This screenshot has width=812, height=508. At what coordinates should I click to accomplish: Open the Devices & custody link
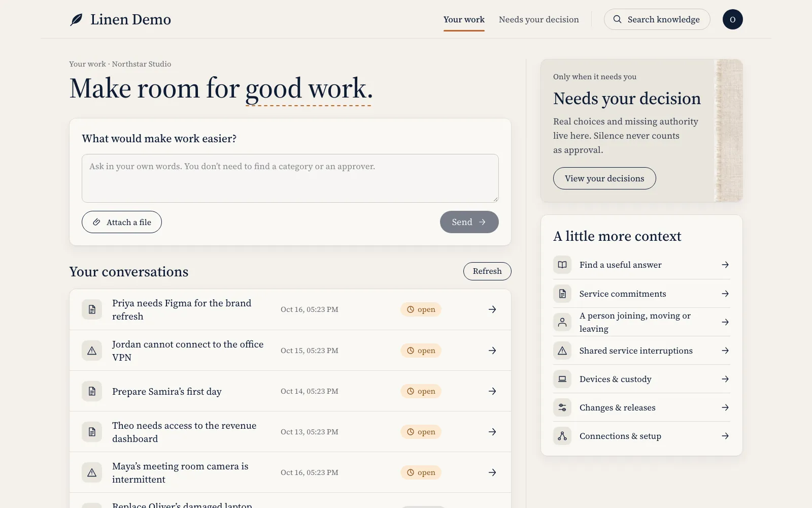pos(641,379)
